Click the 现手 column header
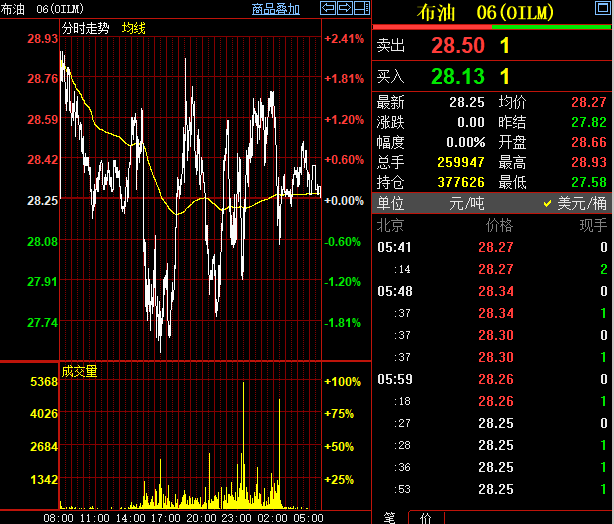614x524 pixels. [x=593, y=225]
